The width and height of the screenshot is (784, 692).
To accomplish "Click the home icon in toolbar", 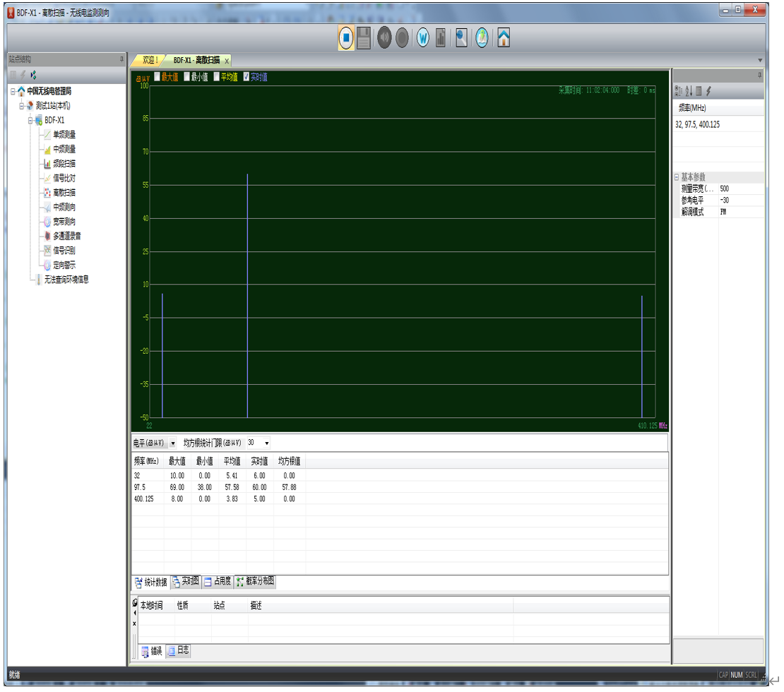I will (503, 38).
